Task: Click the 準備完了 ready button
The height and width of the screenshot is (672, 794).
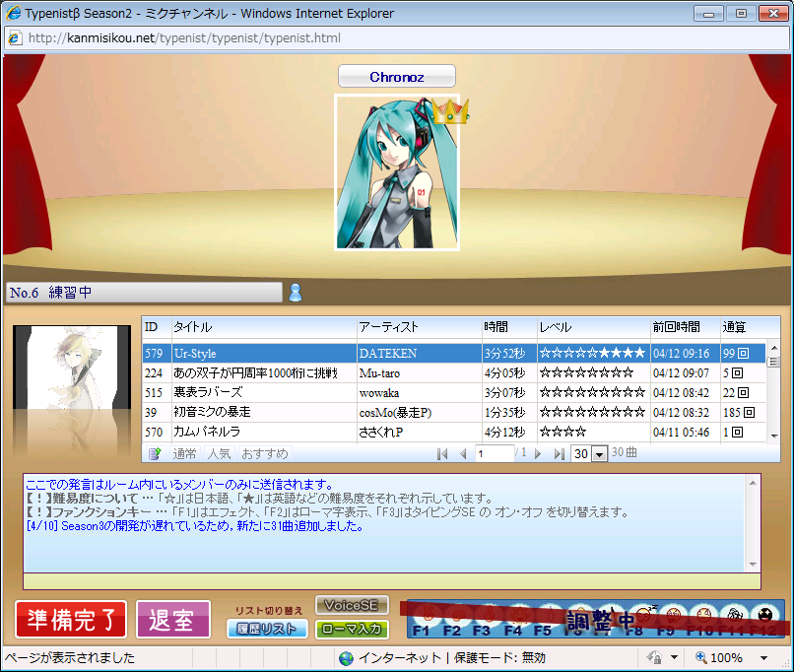Action: [71, 620]
